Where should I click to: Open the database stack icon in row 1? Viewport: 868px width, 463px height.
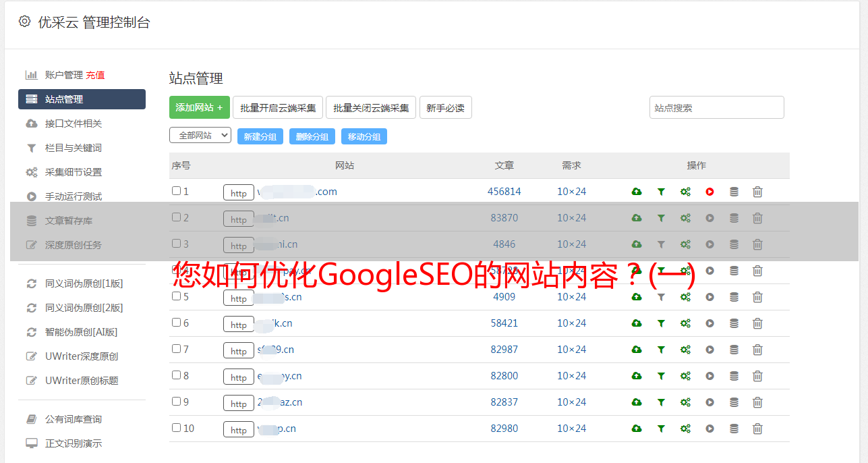734,192
